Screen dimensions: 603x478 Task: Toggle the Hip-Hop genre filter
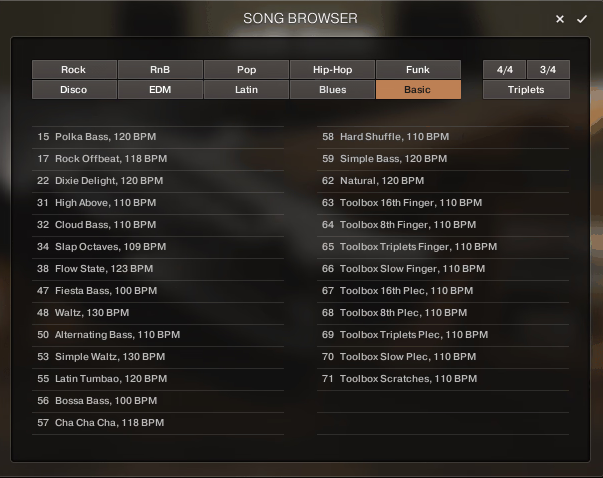point(333,70)
